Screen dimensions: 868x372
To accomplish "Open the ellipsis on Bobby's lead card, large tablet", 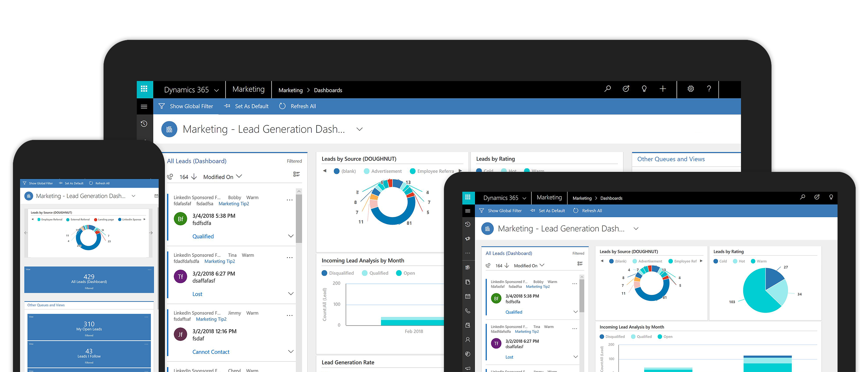I will click(289, 200).
